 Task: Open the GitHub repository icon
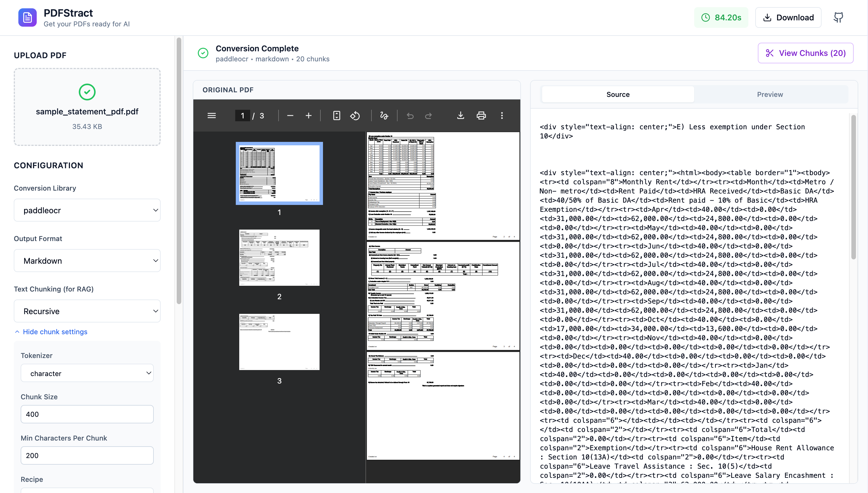point(838,17)
